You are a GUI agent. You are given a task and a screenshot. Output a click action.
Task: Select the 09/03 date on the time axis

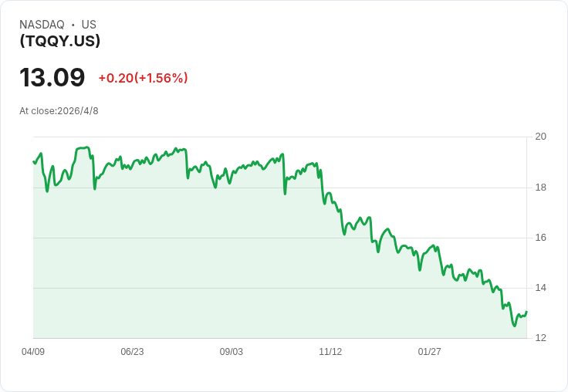click(232, 352)
